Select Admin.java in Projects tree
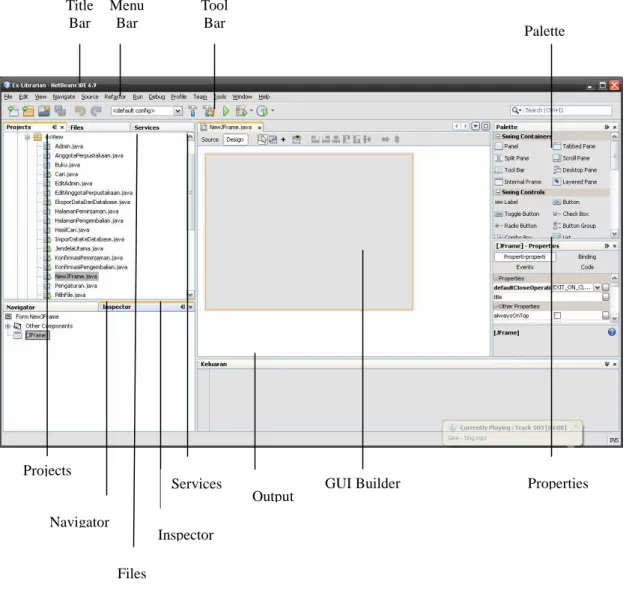The height and width of the screenshot is (594, 626). tap(69, 147)
